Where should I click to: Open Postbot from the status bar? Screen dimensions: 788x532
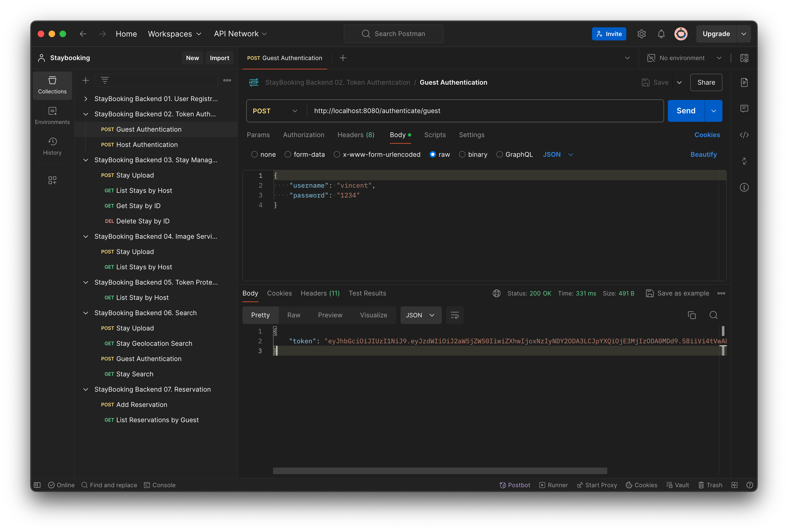coord(515,485)
